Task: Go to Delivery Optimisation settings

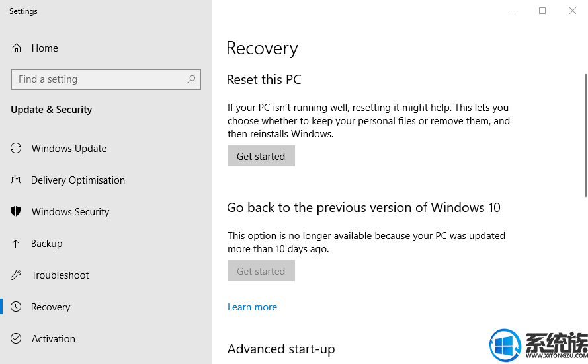Action: click(77, 180)
